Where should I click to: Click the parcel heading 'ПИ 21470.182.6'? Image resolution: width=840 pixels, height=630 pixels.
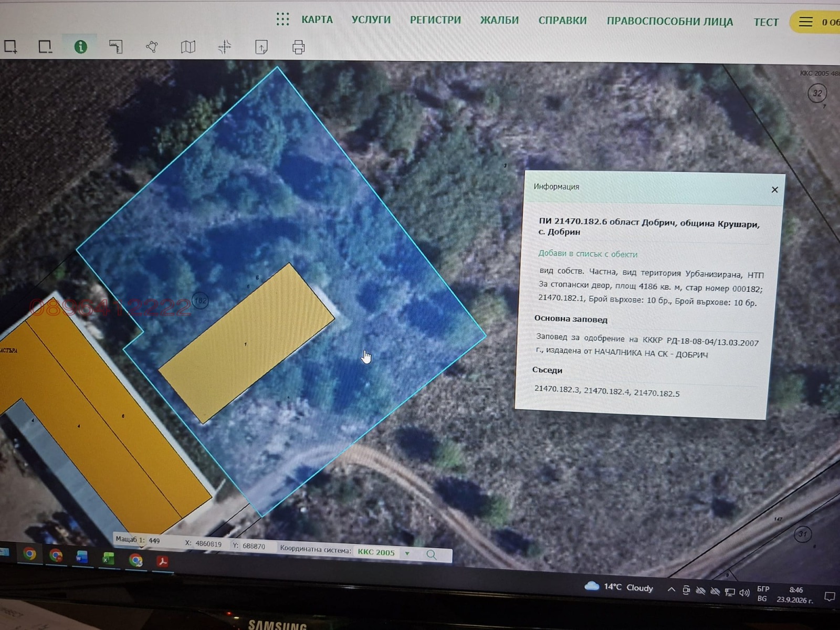[573, 221]
